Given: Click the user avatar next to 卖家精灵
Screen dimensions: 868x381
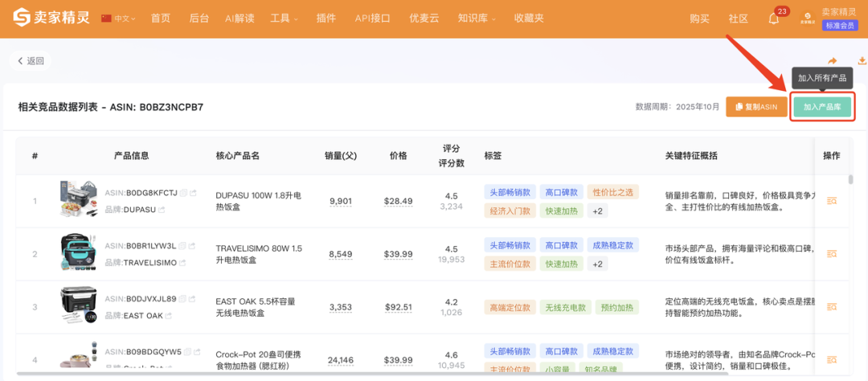Looking at the screenshot, I should tap(807, 18).
